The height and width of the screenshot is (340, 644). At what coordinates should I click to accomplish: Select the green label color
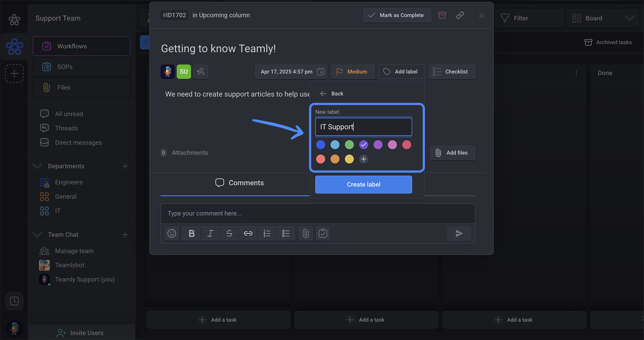349,145
